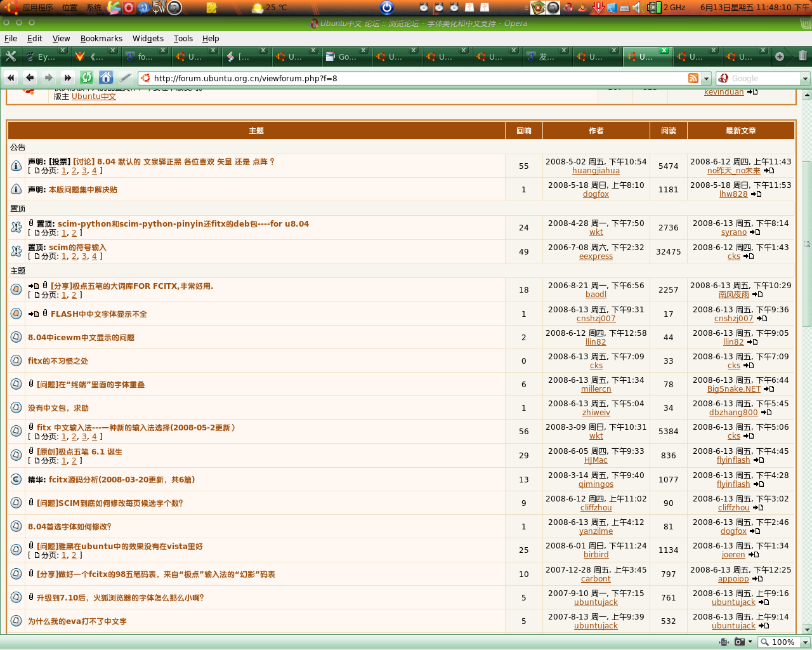Open topic 为什么我的eva打不了中文字

(x=77, y=621)
